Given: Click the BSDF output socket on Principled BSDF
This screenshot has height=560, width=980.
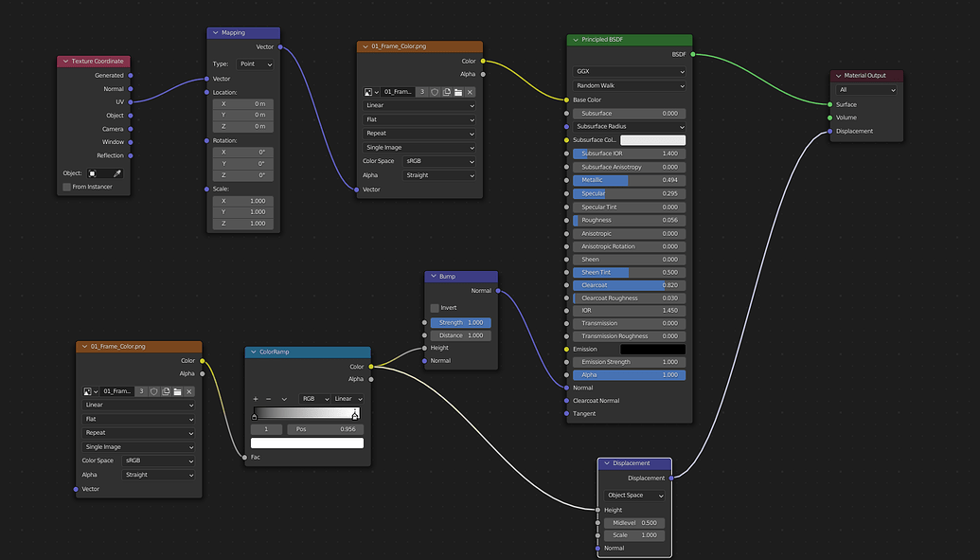Looking at the screenshot, I should tap(693, 54).
